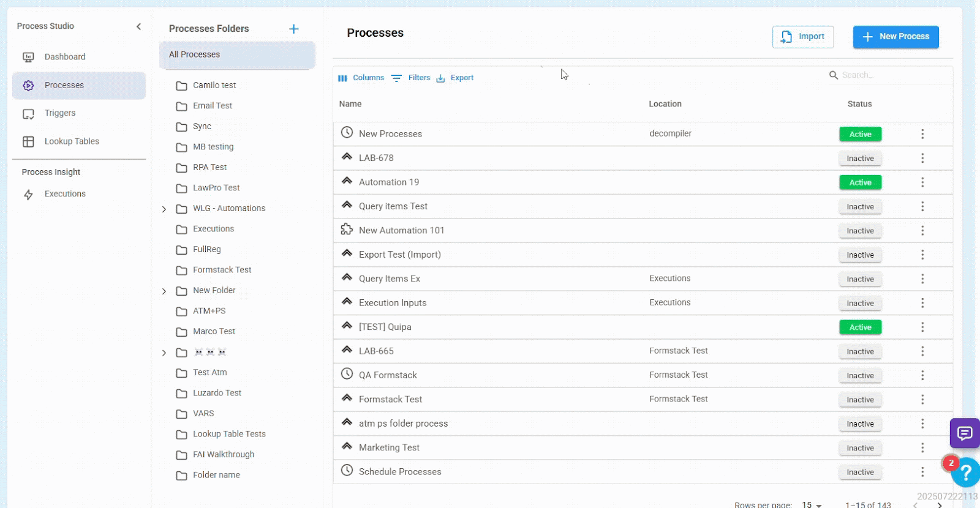Open the help question mark bubble
The height and width of the screenshot is (508, 980).
coord(966,473)
